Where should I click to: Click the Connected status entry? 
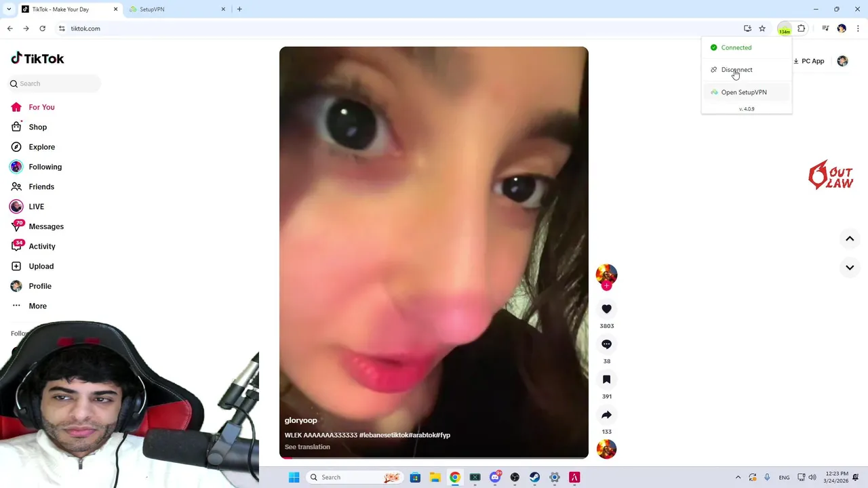click(747, 47)
